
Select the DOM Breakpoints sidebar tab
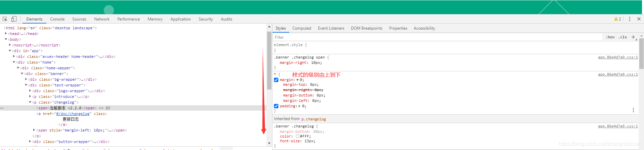(x=367, y=28)
